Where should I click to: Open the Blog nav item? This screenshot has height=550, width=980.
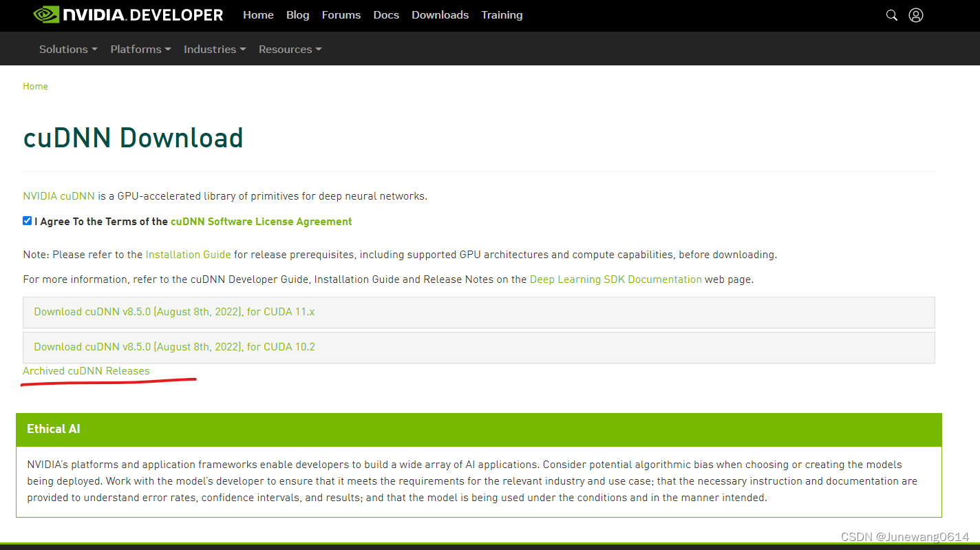click(x=297, y=15)
